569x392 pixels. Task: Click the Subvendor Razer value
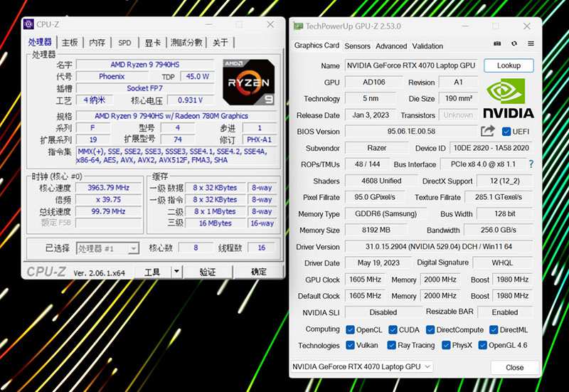[x=377, y=148]
